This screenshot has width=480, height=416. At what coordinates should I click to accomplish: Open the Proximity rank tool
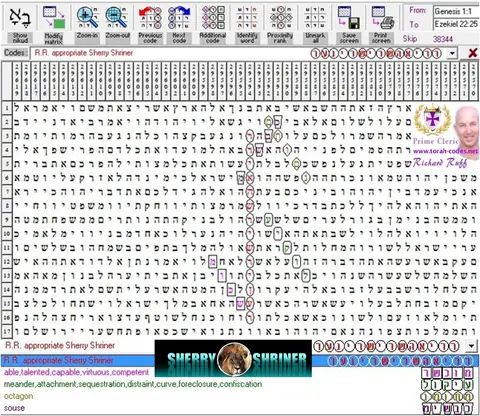tap(280, 17)
